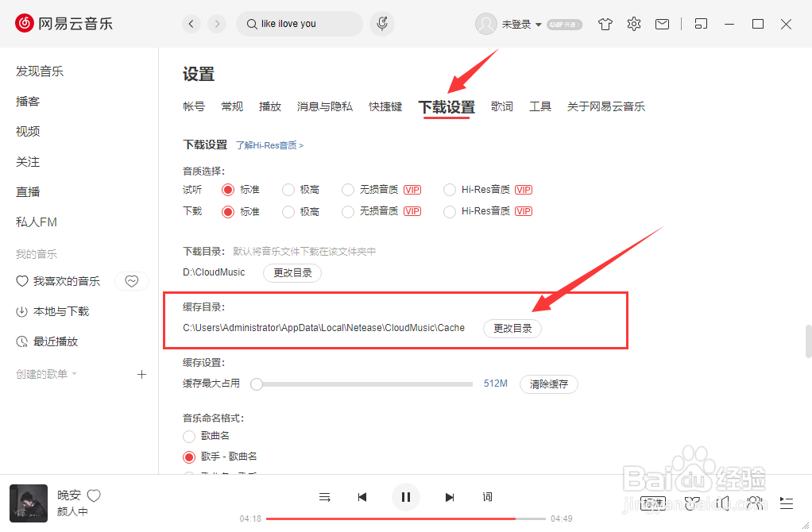Open the 帐号 settings tab
The height and width of the screenshot is (532, 812).
[194, 106]
